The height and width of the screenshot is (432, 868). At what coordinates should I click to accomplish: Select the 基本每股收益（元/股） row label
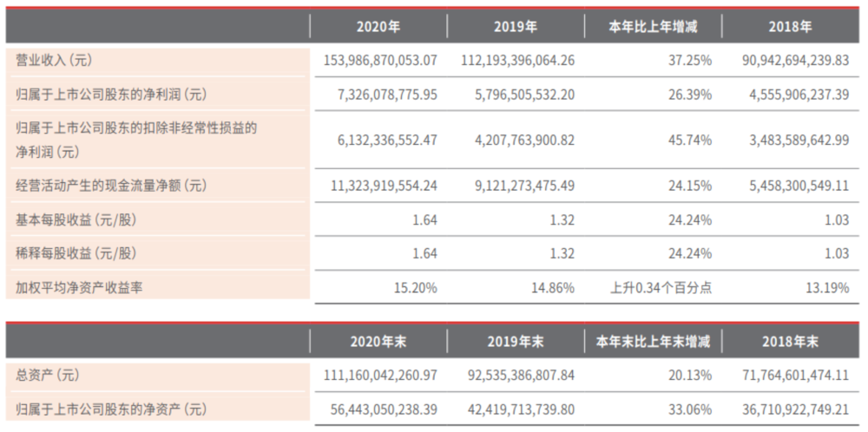[x=76, y=219]
